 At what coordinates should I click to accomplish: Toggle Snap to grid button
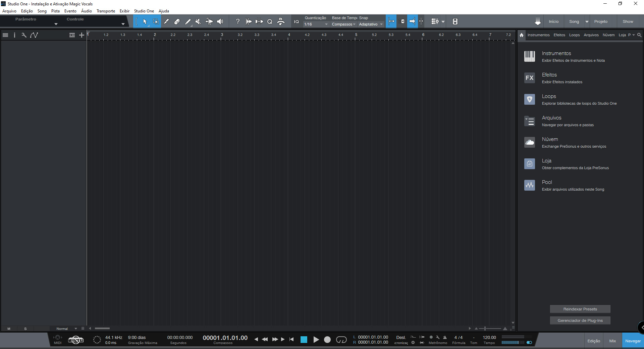pyautogui.click(x=391, y=21)
